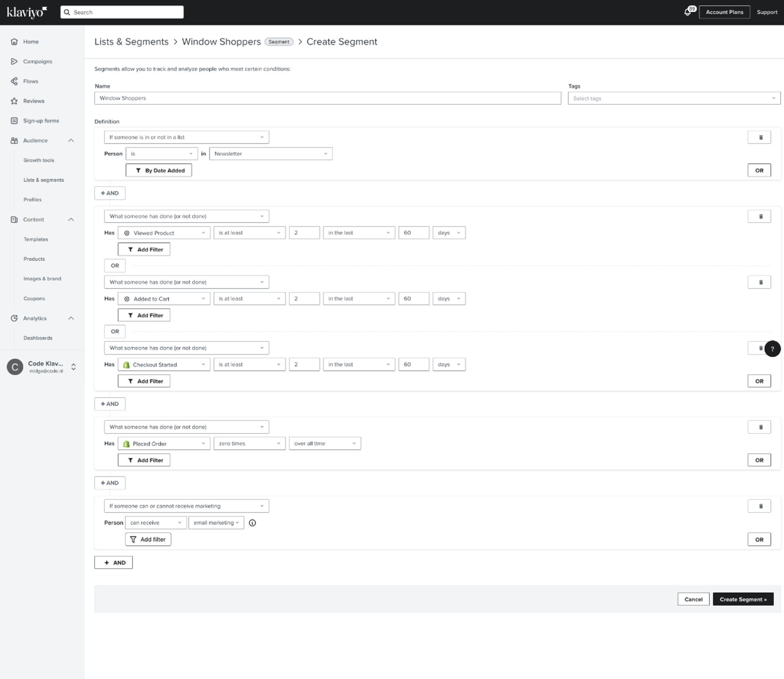Viewport: 784px width, 679px height.
Task: Cancel segment creation
Action: pos(694,599)
